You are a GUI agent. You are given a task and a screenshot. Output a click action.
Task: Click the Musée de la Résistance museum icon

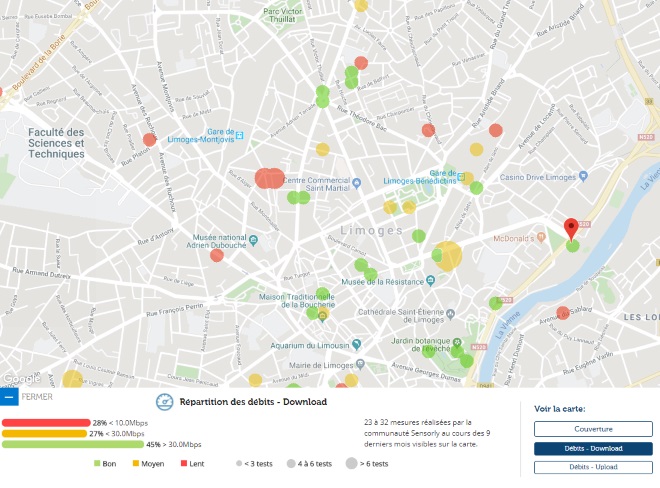(430, 280)
